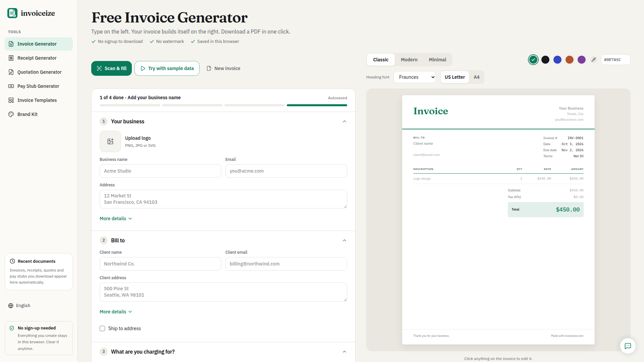Click Logo design line item in preview
Screen dimensions: 644x362
pyautogui.click(x=422, y=179)
